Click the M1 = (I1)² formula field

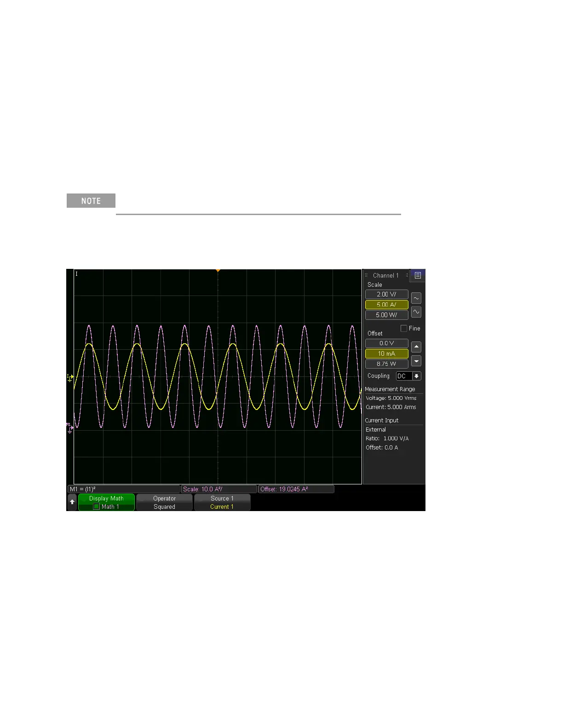click(x=124, y=489)
